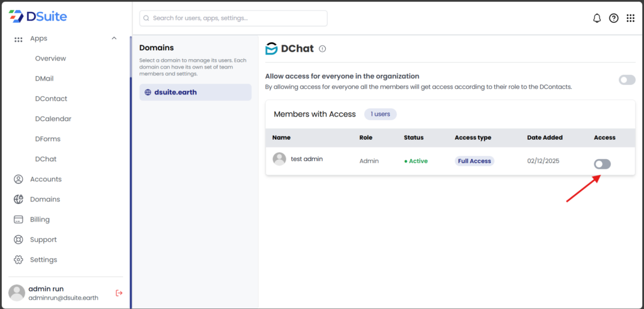Click the 1 users badge

click(380, 114)
